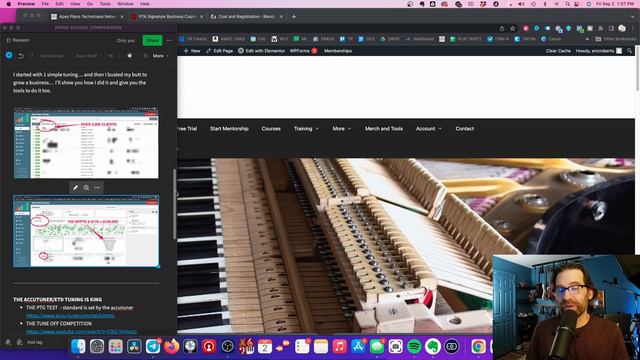Click the share icon in address bar
This screenshot has width=640, height=360.
pos(502,29)
